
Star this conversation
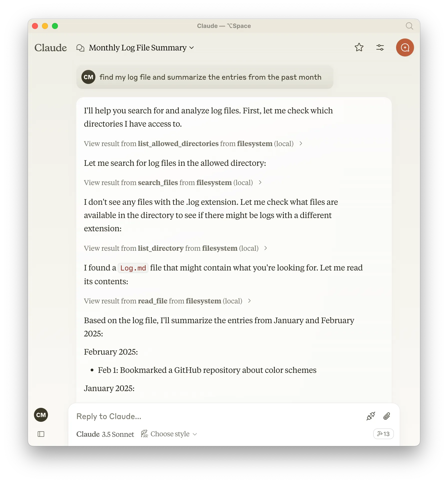click(359, 47)
